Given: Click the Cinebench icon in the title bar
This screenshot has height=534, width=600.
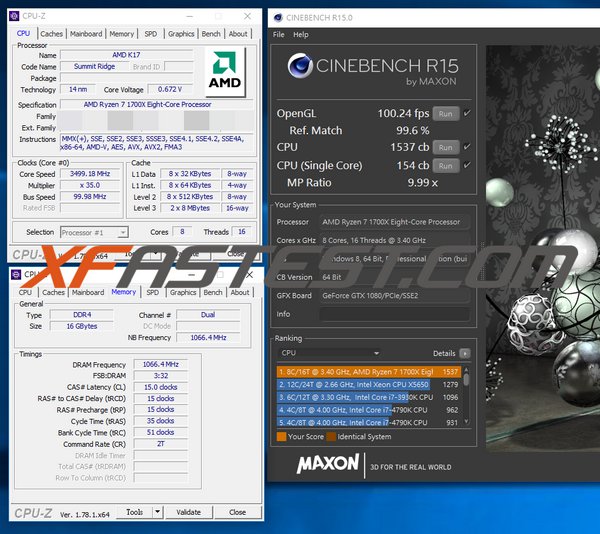Looking at the screenshot, I should pyautogui.click(x=278, y=18).
